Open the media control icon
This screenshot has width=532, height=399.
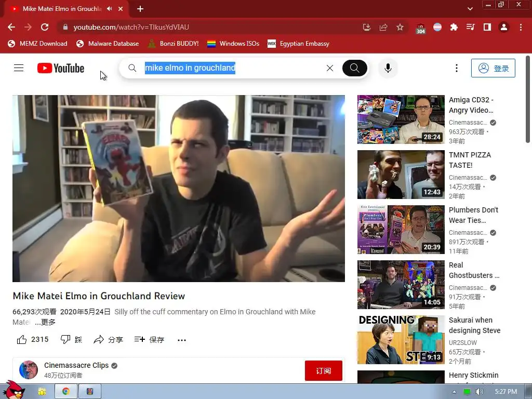coord(470,27)
